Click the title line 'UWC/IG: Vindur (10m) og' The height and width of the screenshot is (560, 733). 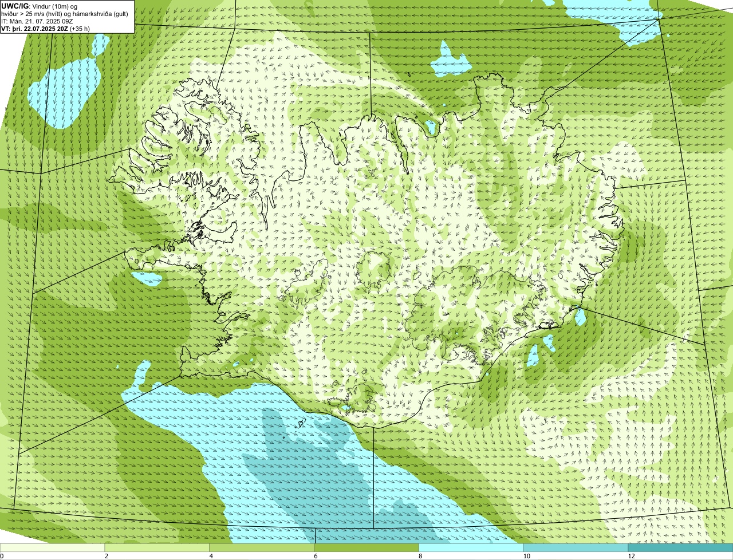click(40, 6)
